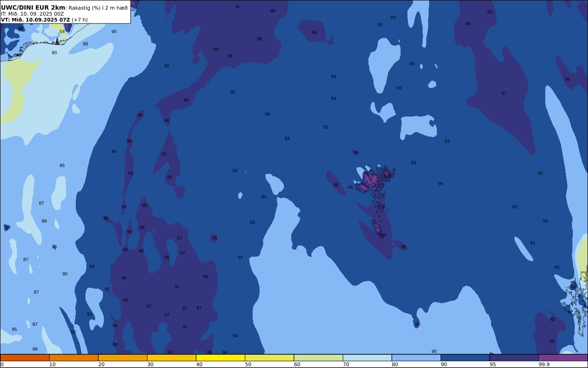Click the dark indigo 95–99.9 legend swatch
588x368 pixels.
point(514,357)
